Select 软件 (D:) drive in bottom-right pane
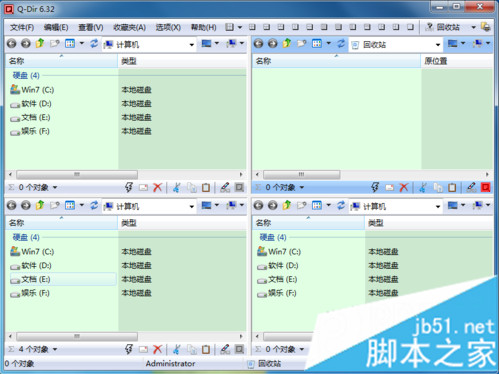The height and width of the screenshot is (374, 499). [x=278, y=265]
